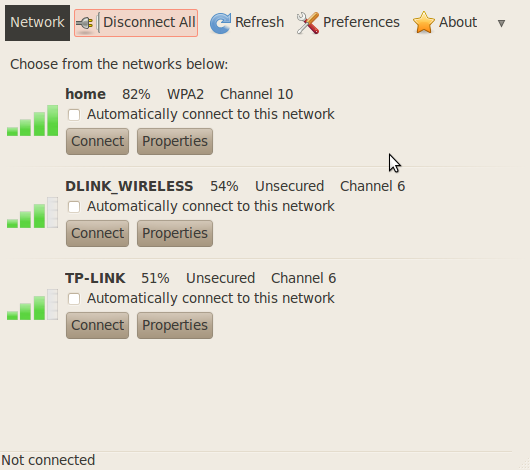Click the home network signal strength bars
The width and height of the screenshot is (530, 470).
click(x=32, y=120)
